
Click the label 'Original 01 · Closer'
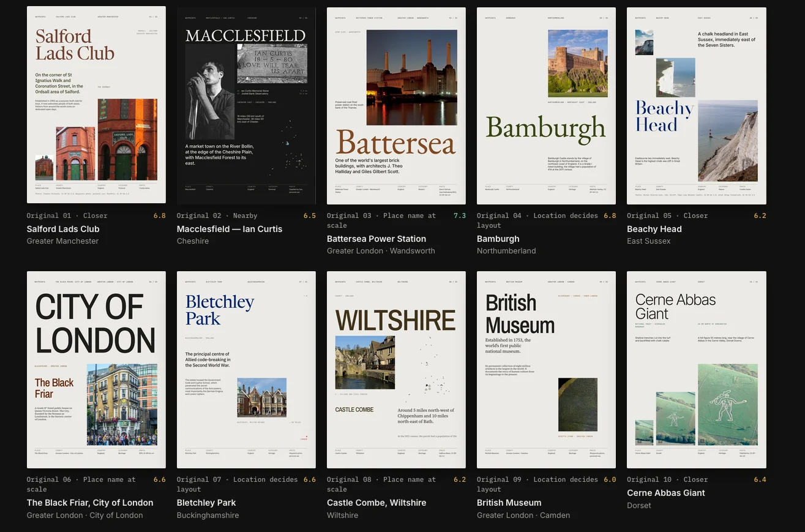coord(67,215)
